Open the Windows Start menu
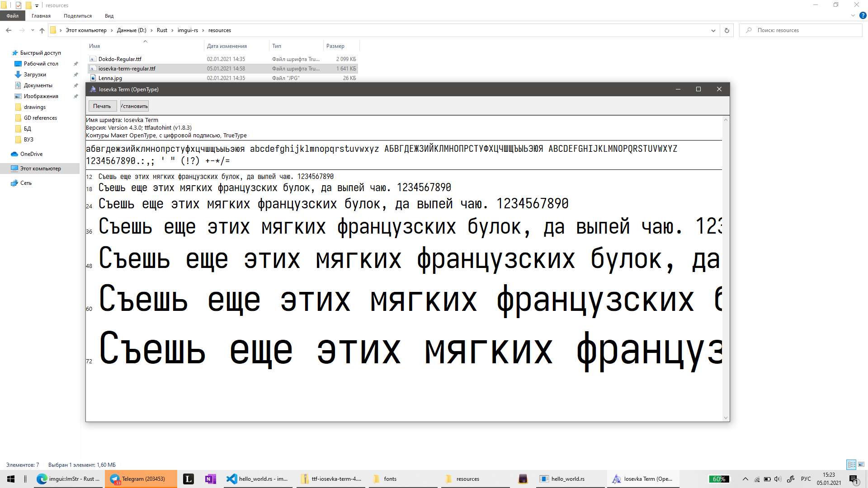This screenshot has width=868, height=488. (x=11, y=479)
